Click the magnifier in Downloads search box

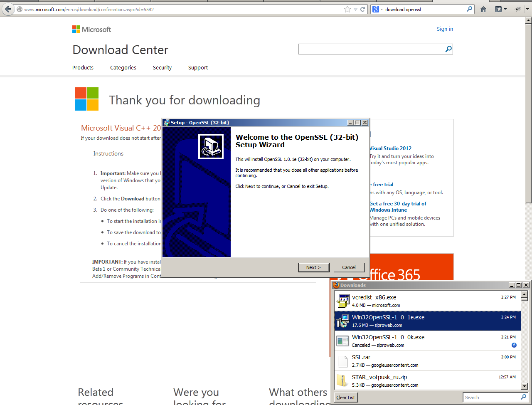pos(524,397)
